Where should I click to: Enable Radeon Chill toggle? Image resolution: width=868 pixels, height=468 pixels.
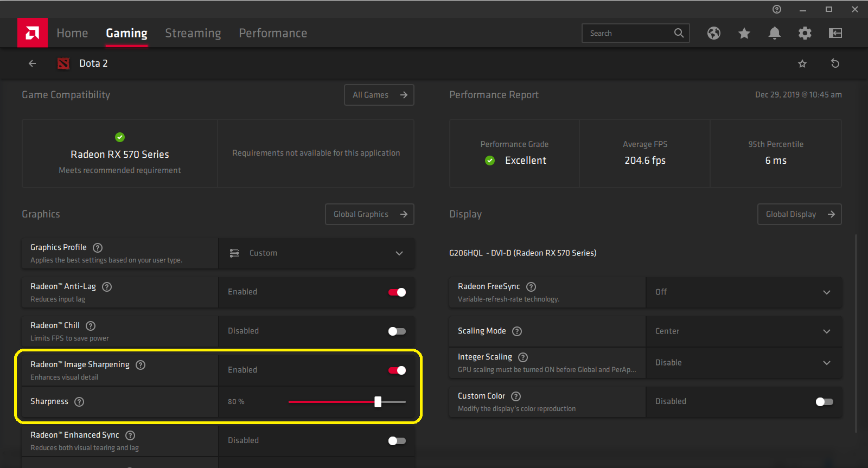[397, 331]
